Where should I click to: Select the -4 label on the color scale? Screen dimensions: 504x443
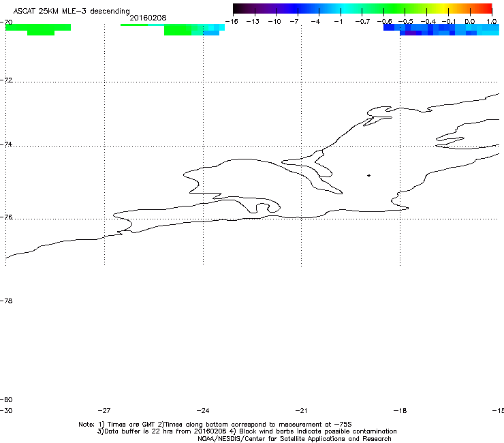pos(315,22)
